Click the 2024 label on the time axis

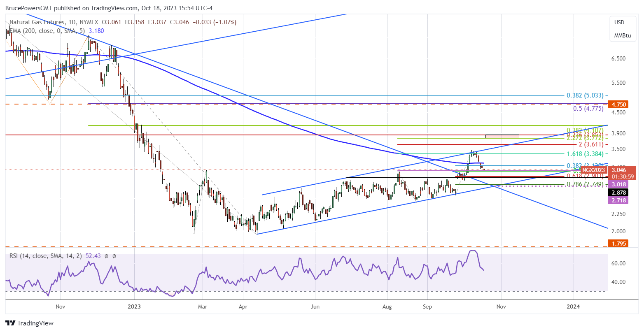pos(573,306)
